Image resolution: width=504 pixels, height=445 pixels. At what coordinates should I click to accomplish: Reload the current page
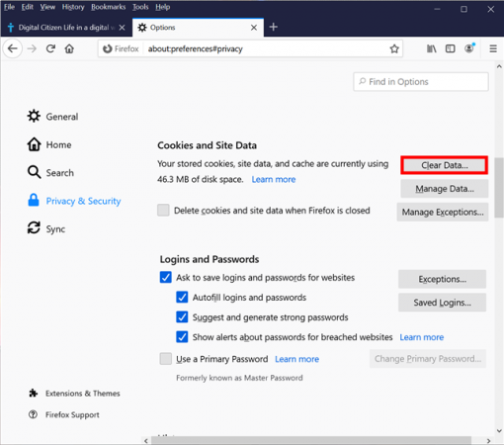[x=50, y=48]
